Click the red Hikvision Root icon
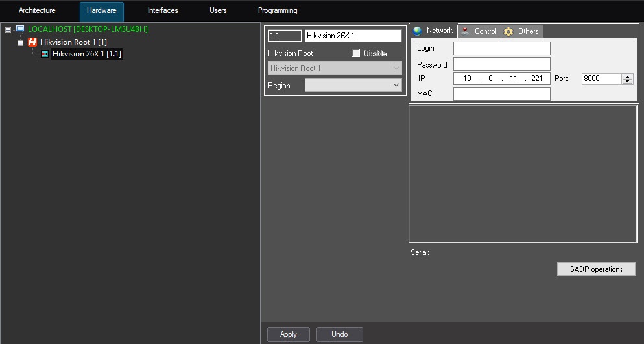 [32, 42]
